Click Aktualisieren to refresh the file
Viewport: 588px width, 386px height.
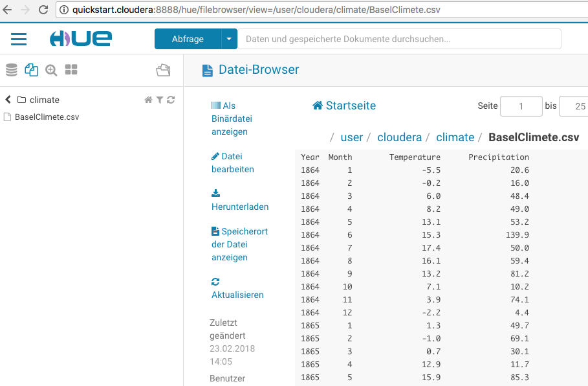click(237, 295)
